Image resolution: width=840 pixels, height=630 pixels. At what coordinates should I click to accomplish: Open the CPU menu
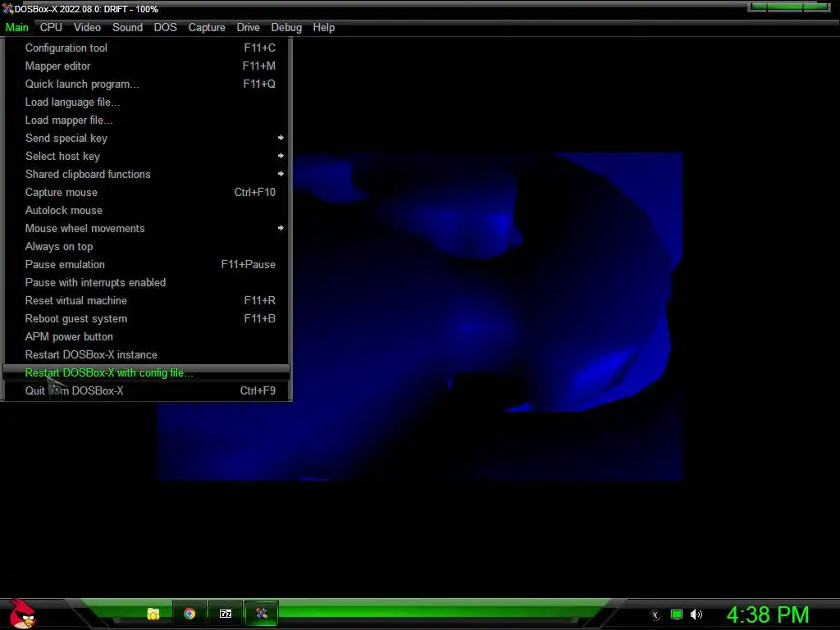click(x=51, y=27)
